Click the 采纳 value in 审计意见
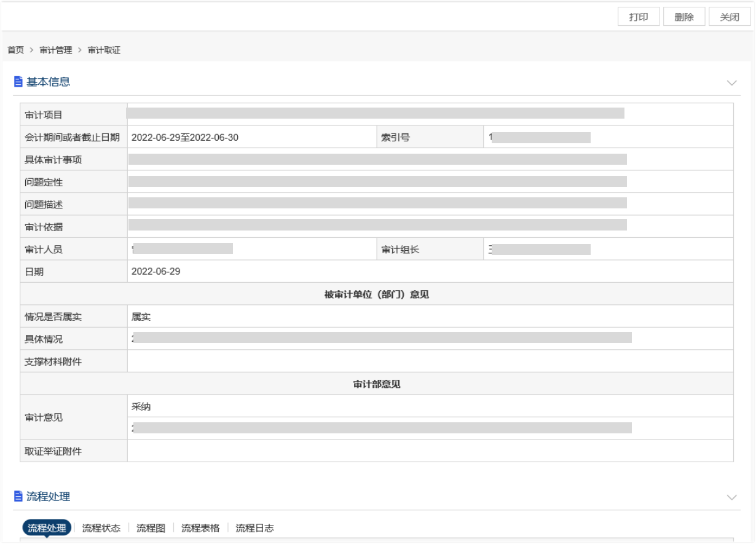This screenshot has width=756, height=544. 141,406
